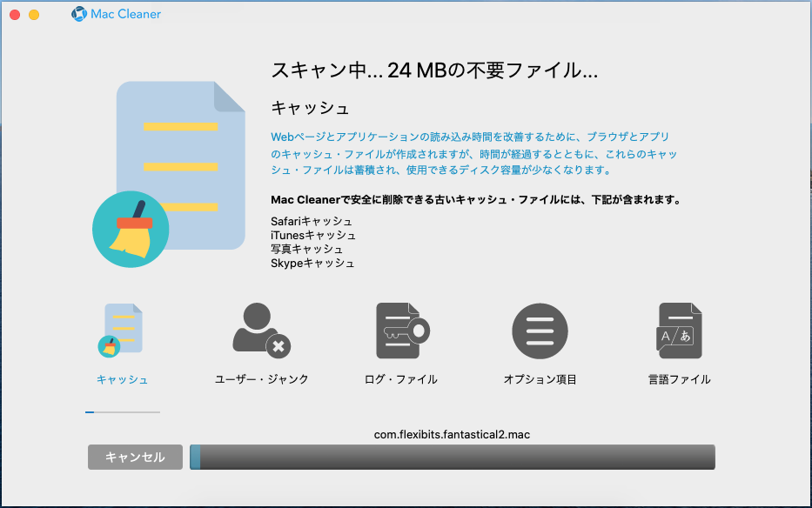Cancel the scan with キャンセル button
The height and width of the screenshot is (508, 812).
(x=135, y=457)
